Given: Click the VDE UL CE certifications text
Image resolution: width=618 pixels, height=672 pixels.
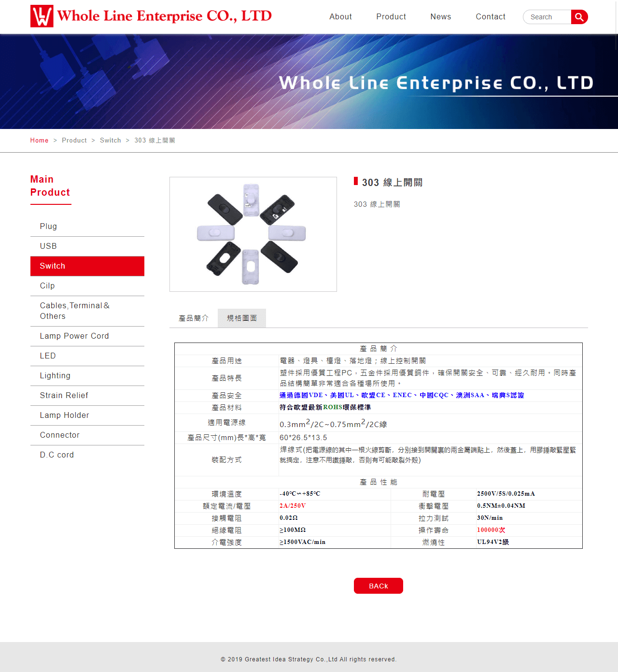Looking at the screenshot, I should 402,395.
